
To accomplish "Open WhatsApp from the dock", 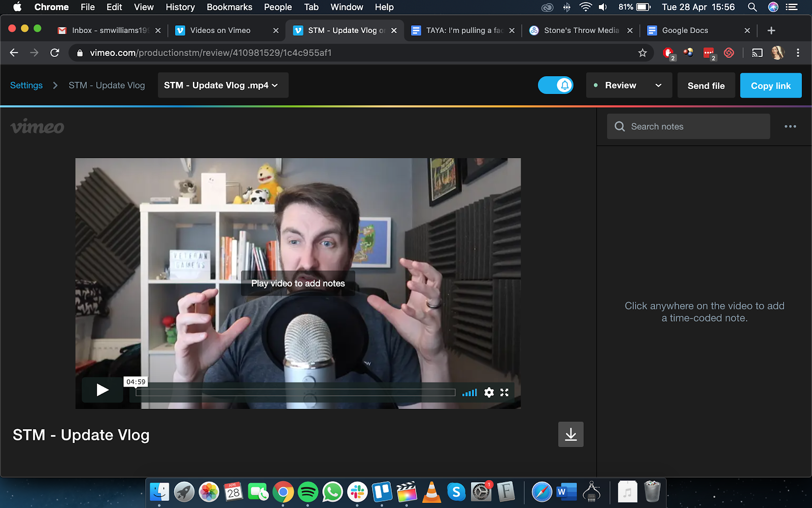I will point(332,492).
